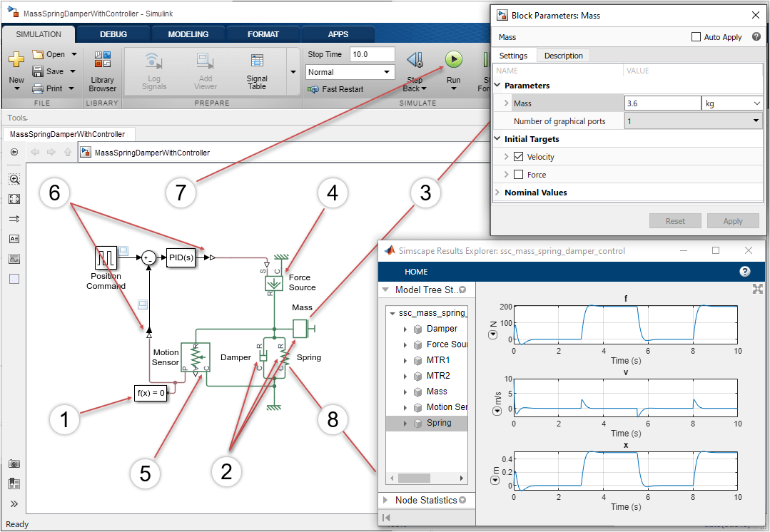Click the annotation text icon in sidebar
The image size is (770, 532).
pyautogui.click(x=14, y=239)
